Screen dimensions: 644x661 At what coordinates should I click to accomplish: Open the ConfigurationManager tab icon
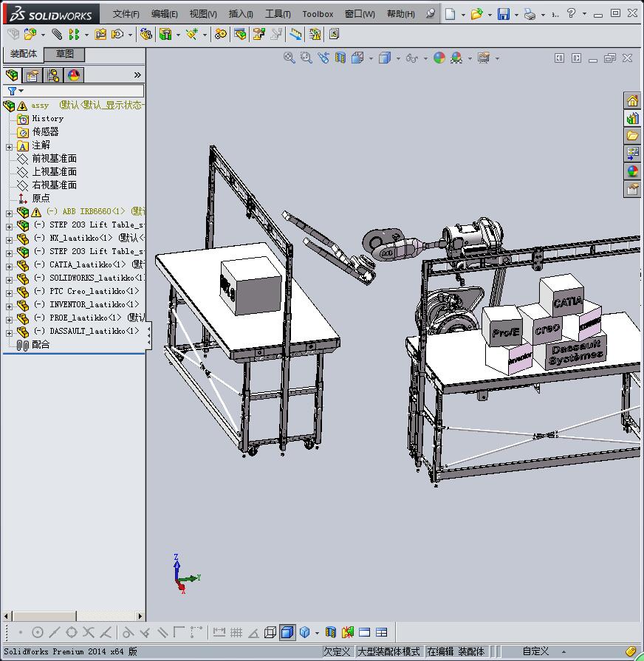(53, 75)
